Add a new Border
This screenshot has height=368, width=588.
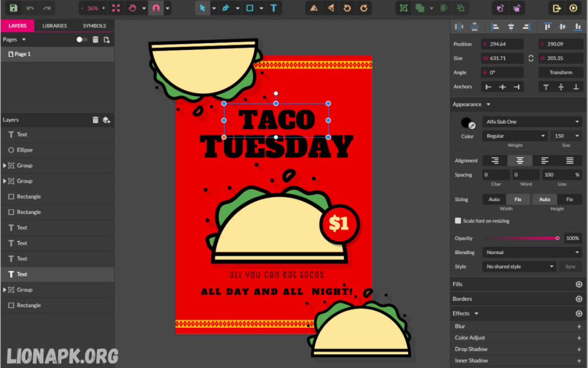tap(579, 299)
